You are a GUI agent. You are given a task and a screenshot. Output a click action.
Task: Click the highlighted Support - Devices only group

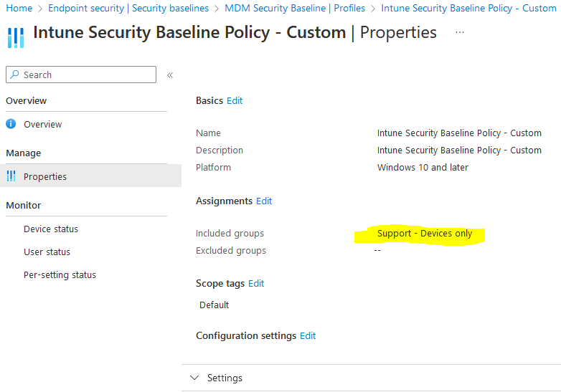[425, 234]
